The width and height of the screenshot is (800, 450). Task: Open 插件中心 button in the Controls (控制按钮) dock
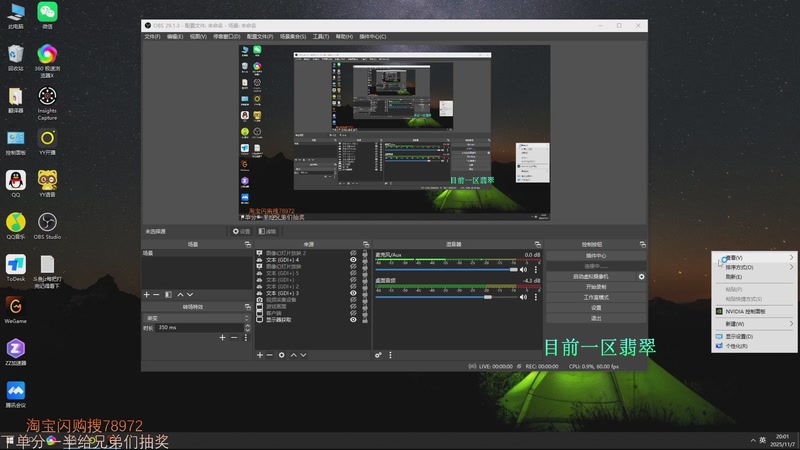[x=595, y=256]
